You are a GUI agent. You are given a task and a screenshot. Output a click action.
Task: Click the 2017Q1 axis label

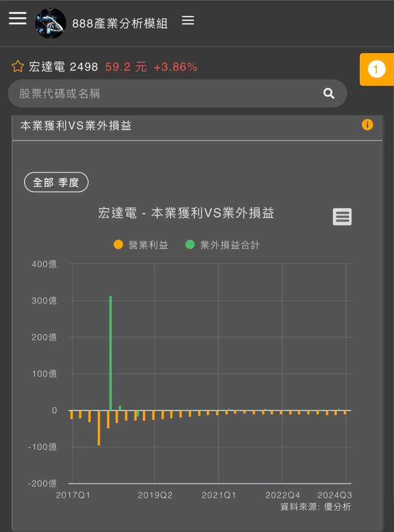pyautogui.click(x=73, y=495)
